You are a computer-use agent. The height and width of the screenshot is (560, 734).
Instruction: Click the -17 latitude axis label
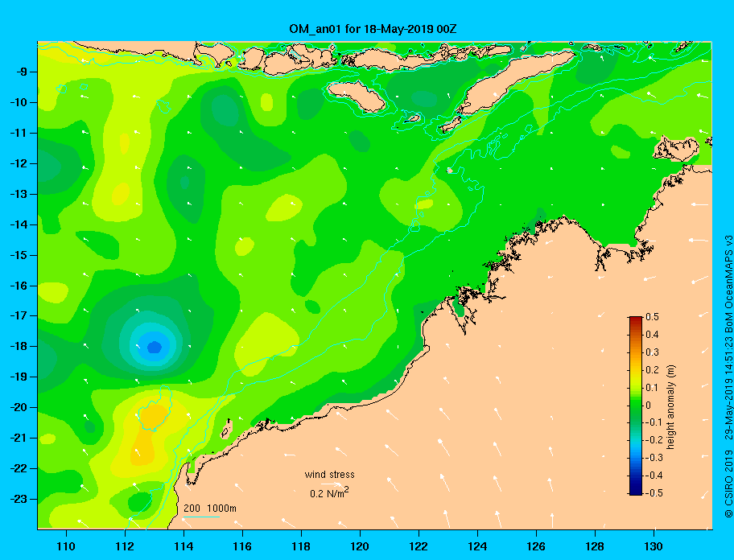(x=19, y=315)
